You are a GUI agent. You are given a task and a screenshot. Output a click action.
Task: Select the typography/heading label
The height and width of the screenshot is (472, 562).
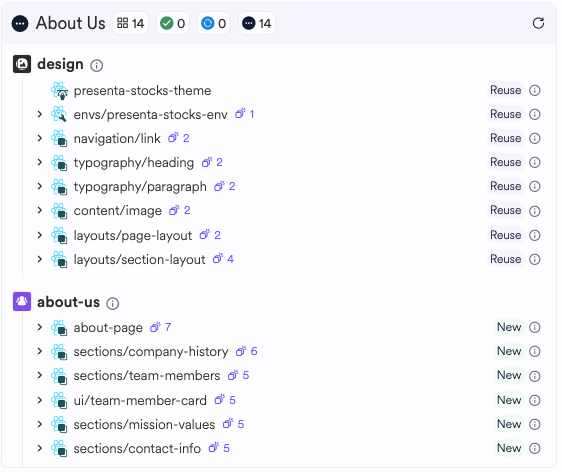point(134,163)
